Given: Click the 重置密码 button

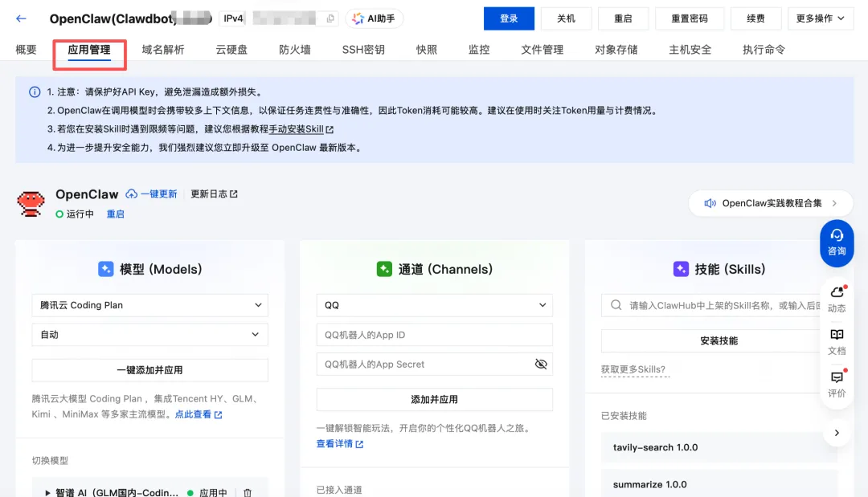Looking at the screenshot, I should click(690, 18).
